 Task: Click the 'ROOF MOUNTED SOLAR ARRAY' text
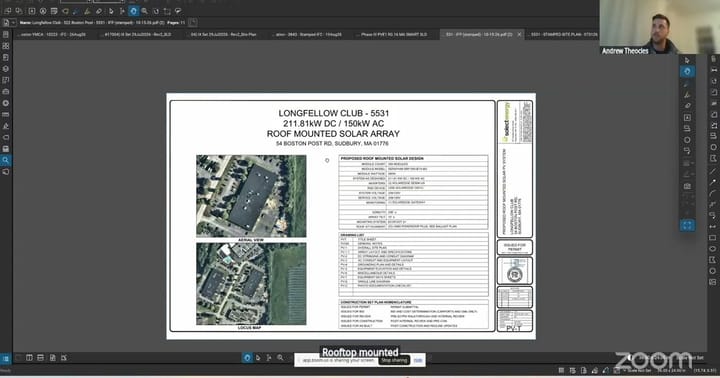[333, 134]
